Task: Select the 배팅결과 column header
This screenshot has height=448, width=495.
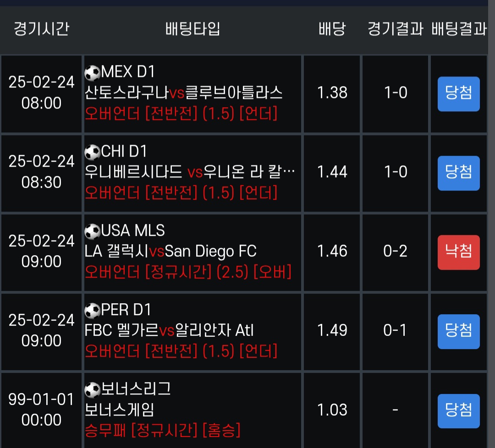Action: click(x=458, y=29)
